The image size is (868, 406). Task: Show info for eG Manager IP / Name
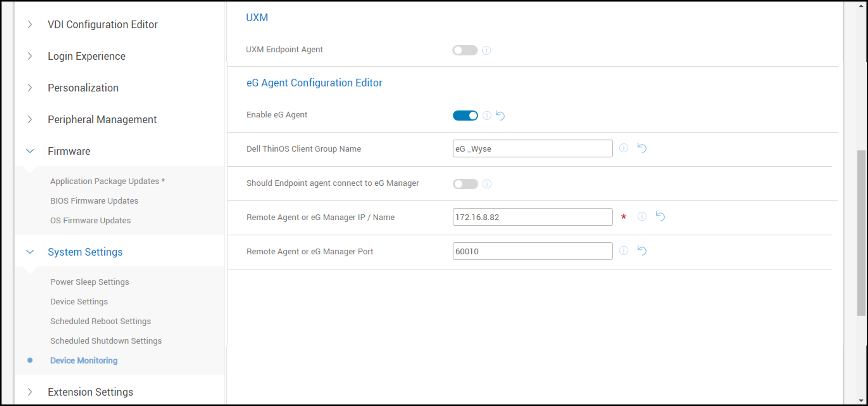[642, 216]
